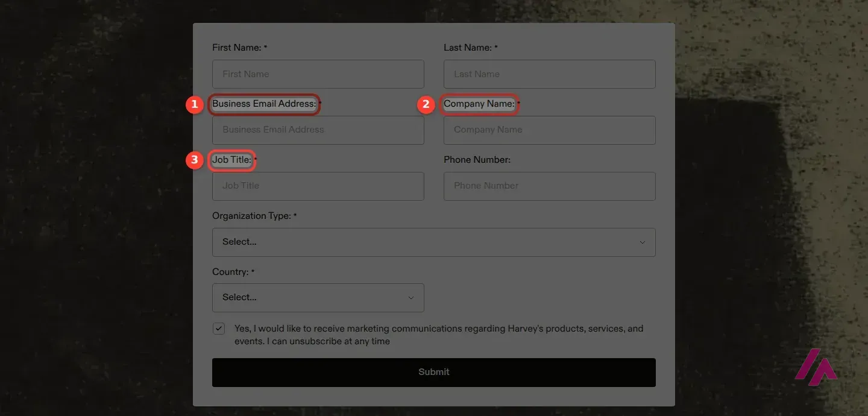Select the Company Name text box

point(550,130)
